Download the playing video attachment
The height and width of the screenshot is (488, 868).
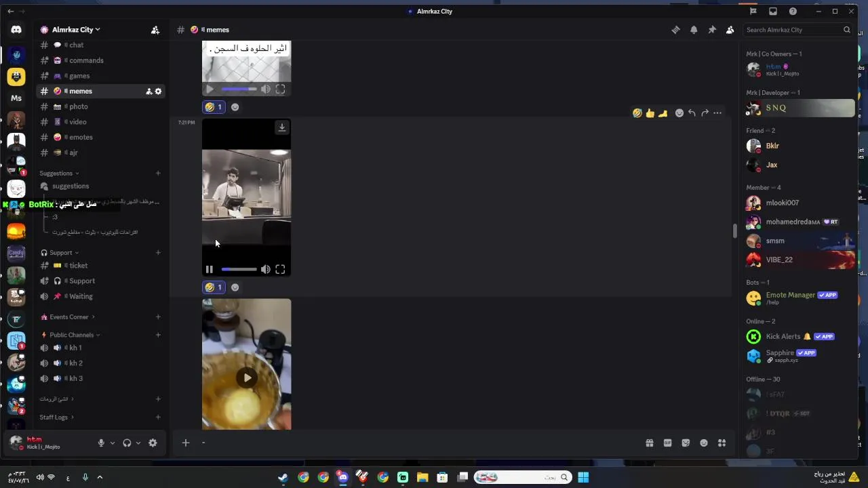pyautogui.click(x=282, y=127)
